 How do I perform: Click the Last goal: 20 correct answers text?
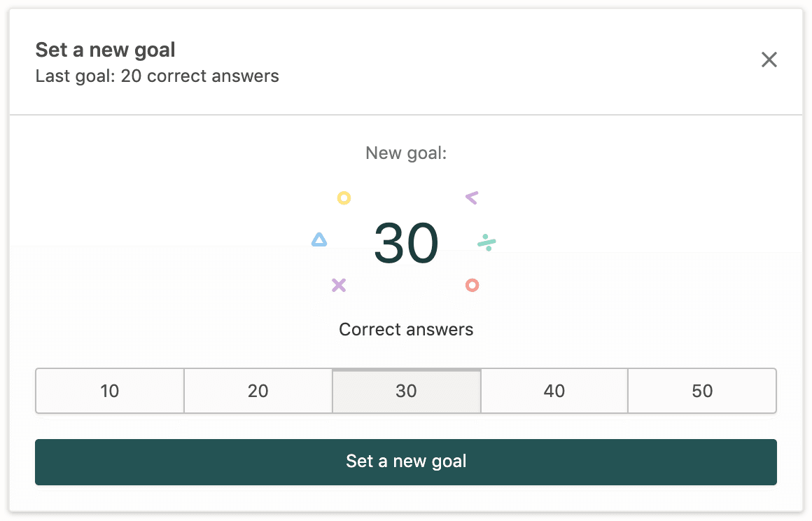157,76
